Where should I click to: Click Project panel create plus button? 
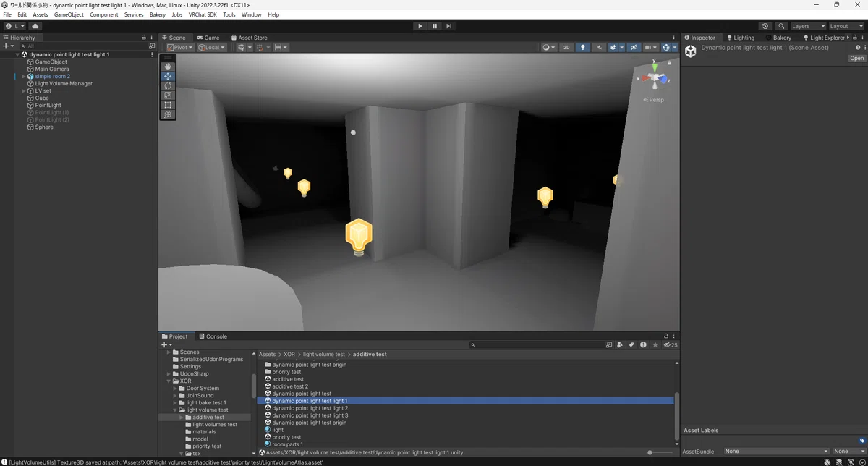pyautogui.click(x=166, y=345)
